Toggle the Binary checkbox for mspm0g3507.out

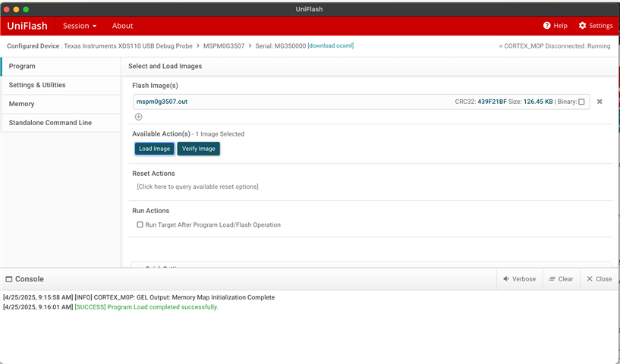point(581,102)
